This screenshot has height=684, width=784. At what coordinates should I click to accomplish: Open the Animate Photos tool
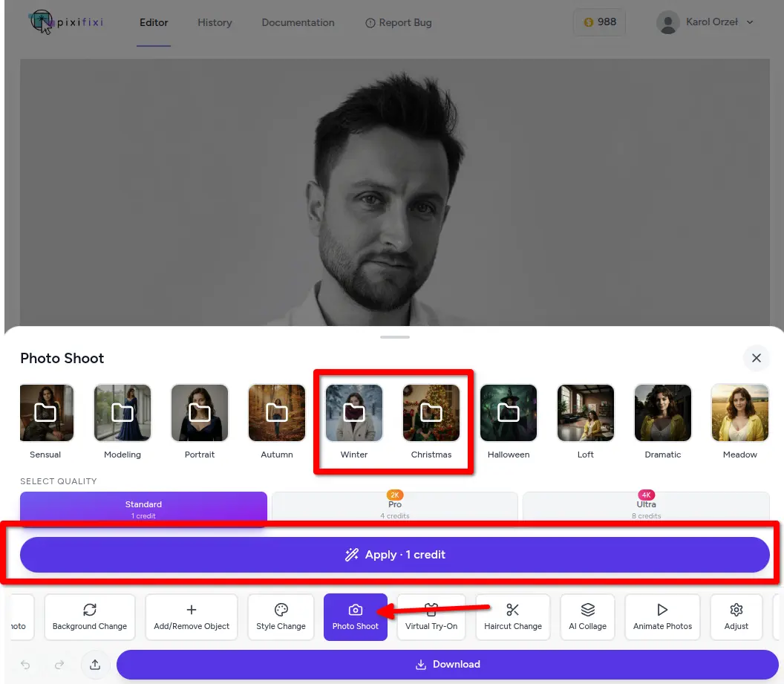[662, 617]
